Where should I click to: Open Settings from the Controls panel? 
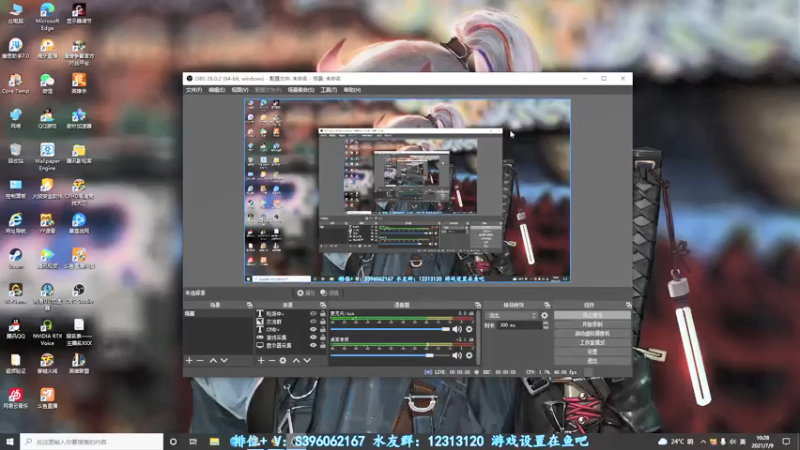[592, 352]
